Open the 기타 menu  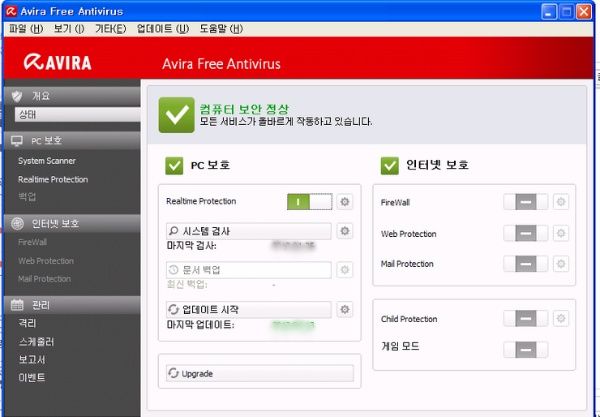point(111,29)
